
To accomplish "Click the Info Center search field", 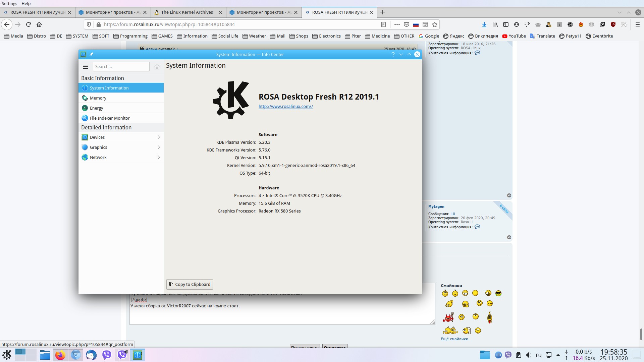I will (121, 67).
